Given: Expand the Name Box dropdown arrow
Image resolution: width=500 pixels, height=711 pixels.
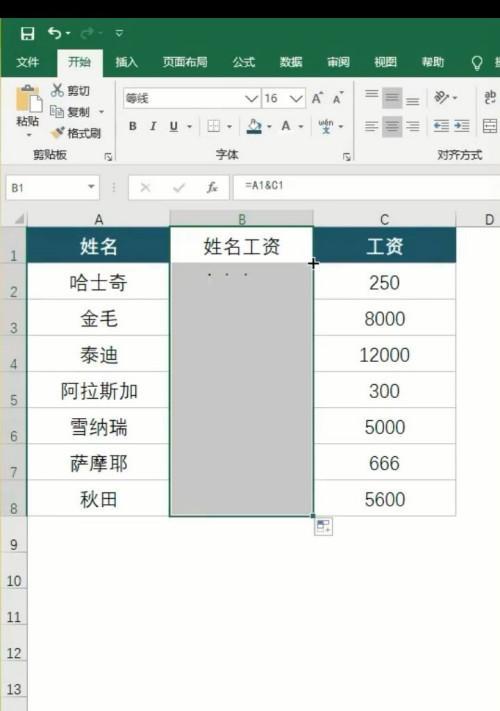Looking at the screenshot, I should [91, 187].
